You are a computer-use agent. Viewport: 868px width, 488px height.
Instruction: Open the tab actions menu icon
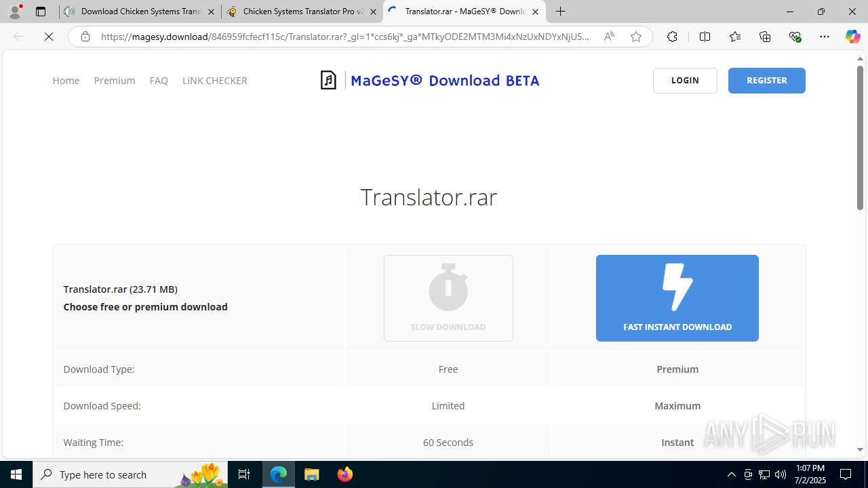coord(41,12)
